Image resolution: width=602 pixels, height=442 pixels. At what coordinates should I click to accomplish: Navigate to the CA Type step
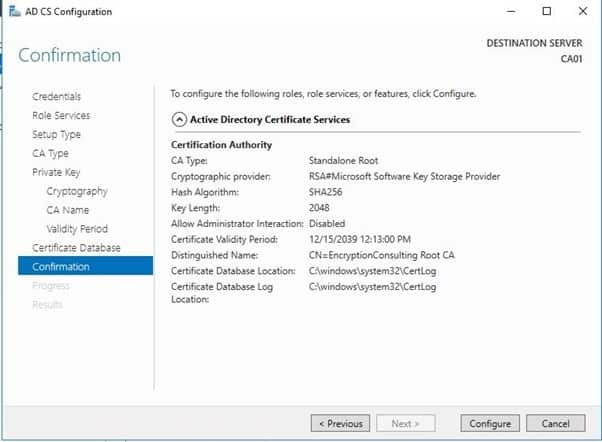pos(50,154)
